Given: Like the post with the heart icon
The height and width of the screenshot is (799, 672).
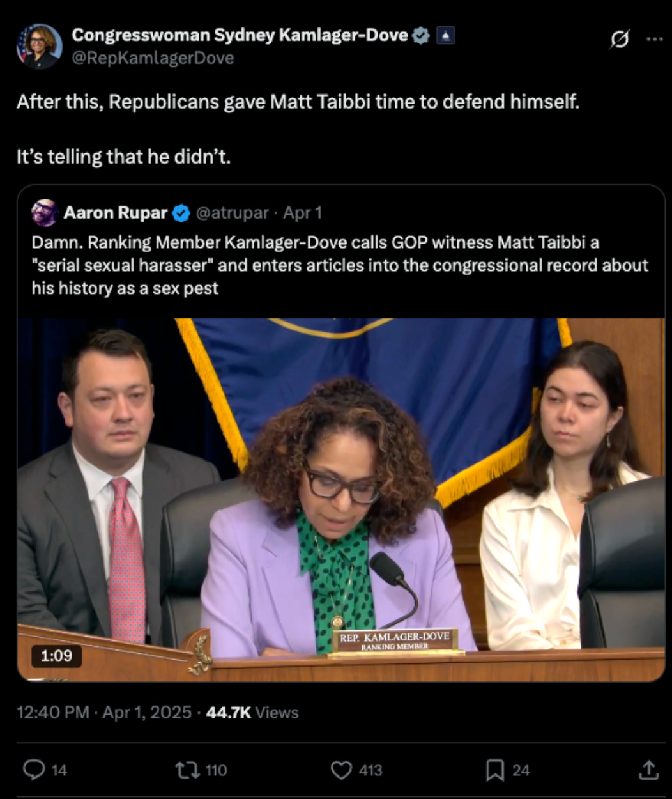Looking at the screenshot, I should point(356,770).
